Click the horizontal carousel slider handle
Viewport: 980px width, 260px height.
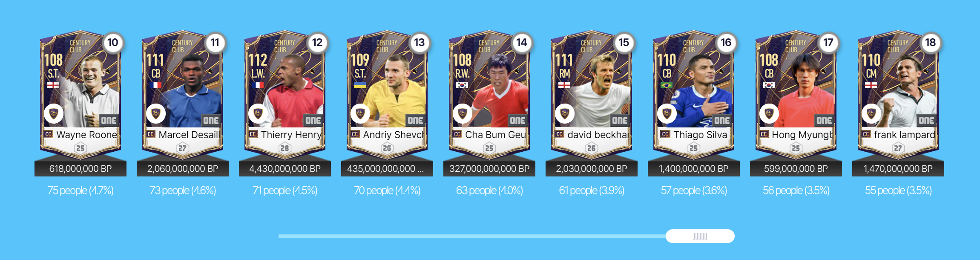(700, 236)
